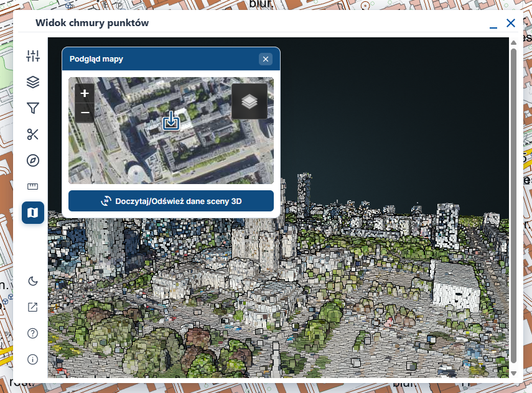Viewport: 532px width, 393px height.
Task: Select the filter funnel tool
Action: click(x=33, y=108)
